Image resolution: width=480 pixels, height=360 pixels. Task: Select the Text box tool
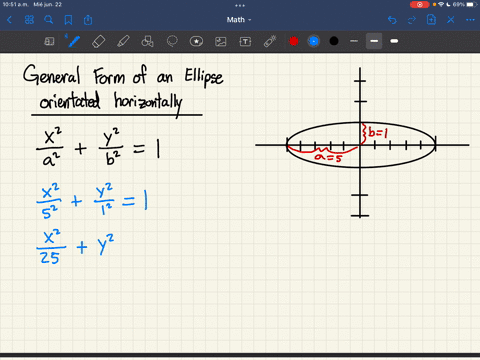click(x=245, y=41)
